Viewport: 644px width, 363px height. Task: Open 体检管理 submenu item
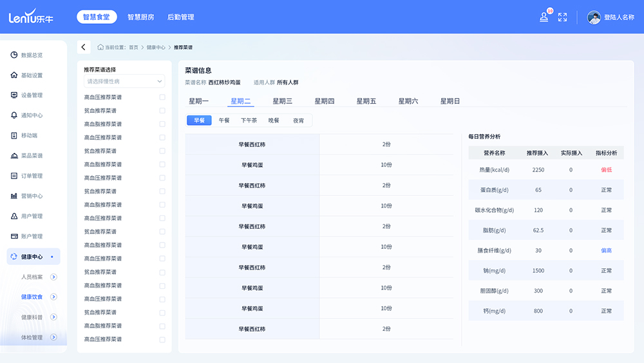tap(32, 337)
